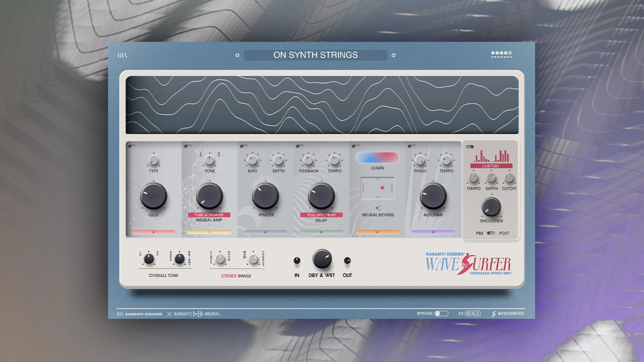Click the large AUTOPAN knob

(x=433, y=196)
